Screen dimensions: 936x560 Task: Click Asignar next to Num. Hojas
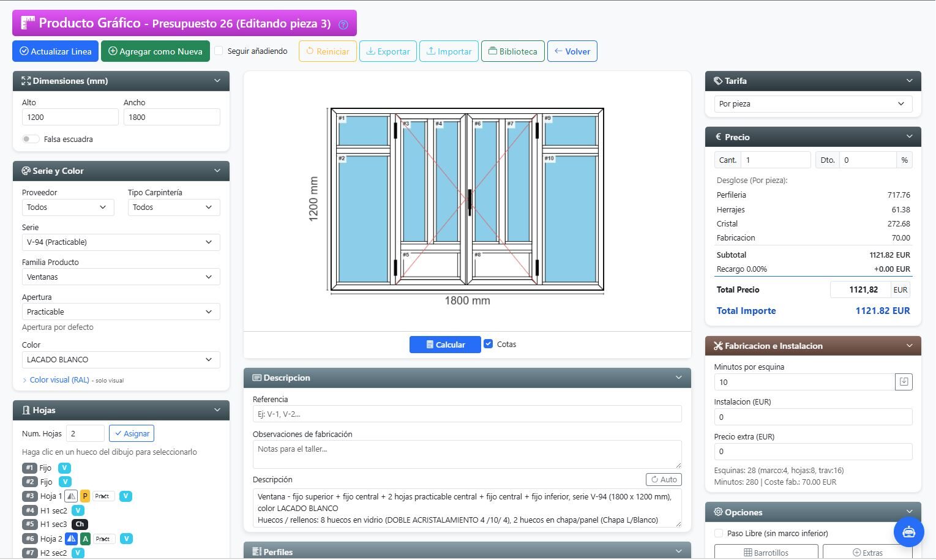(132, 433)
